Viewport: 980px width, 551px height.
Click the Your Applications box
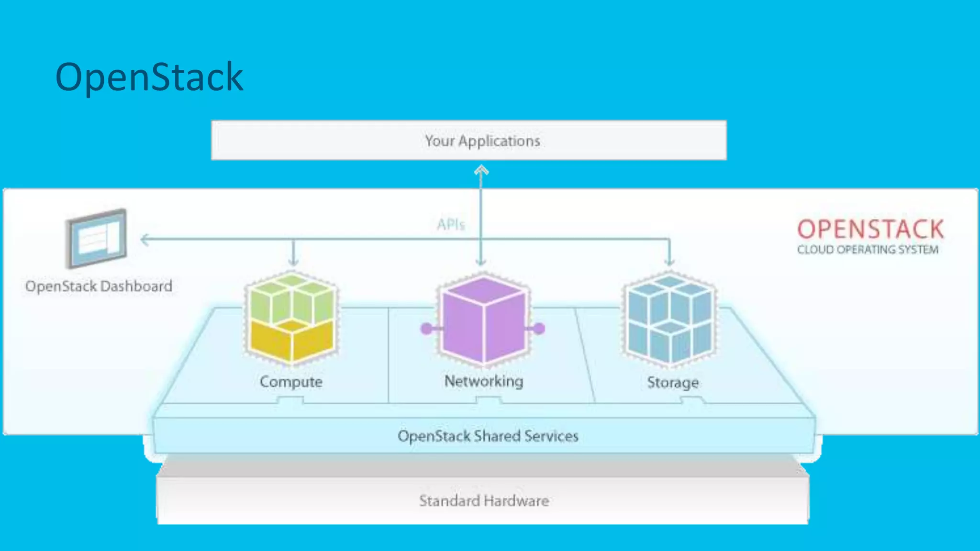pos(469,141)
